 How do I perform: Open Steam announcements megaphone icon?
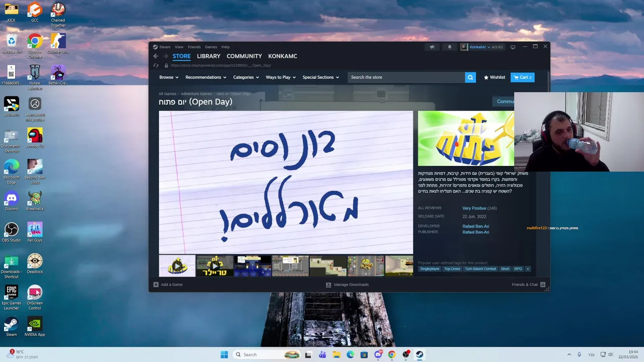(x=432, y=47)
